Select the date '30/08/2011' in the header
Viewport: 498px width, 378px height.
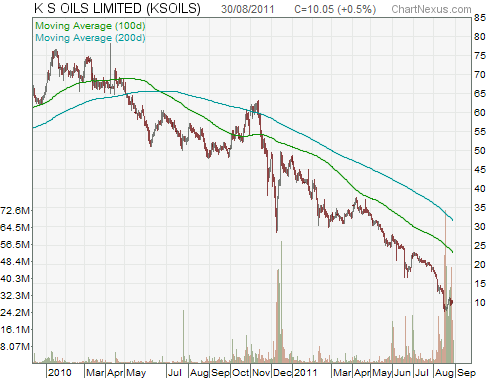248,9
